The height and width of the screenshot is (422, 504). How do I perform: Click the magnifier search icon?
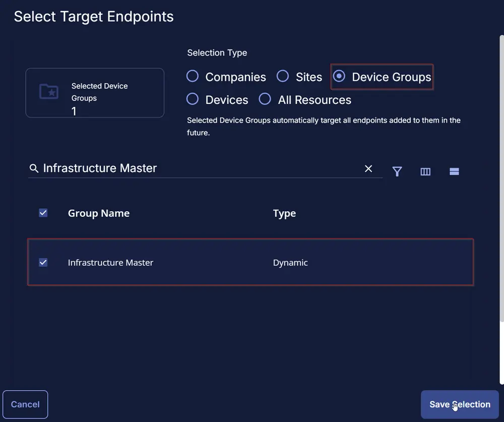[34, 168]
